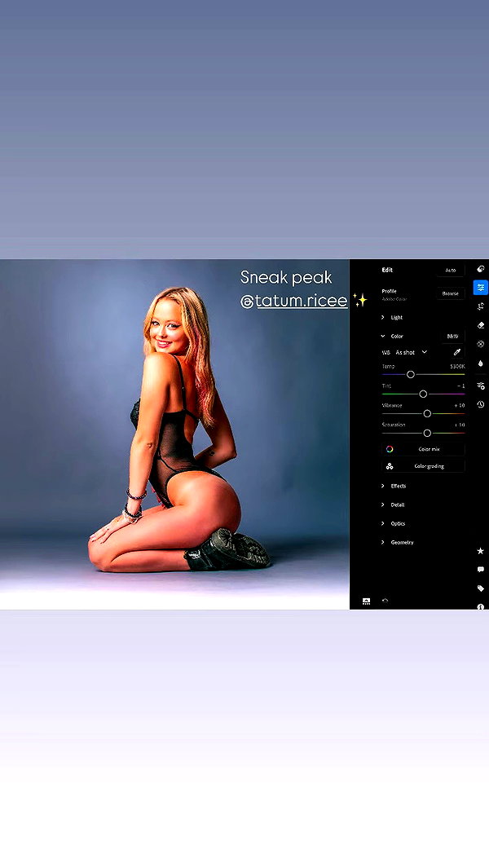
Task: Select the Edit sliders icon
Action: pyautogui.click(x=480, y=288)
